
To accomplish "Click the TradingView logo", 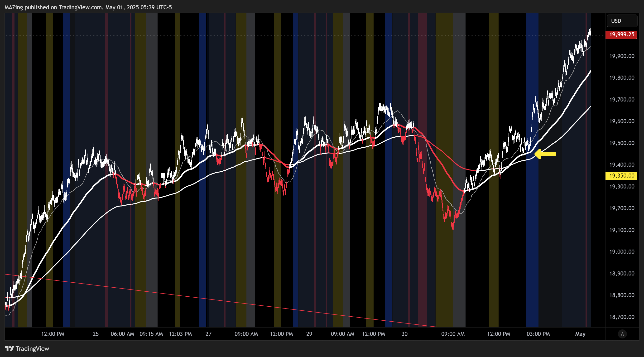I will pos(27,348).
